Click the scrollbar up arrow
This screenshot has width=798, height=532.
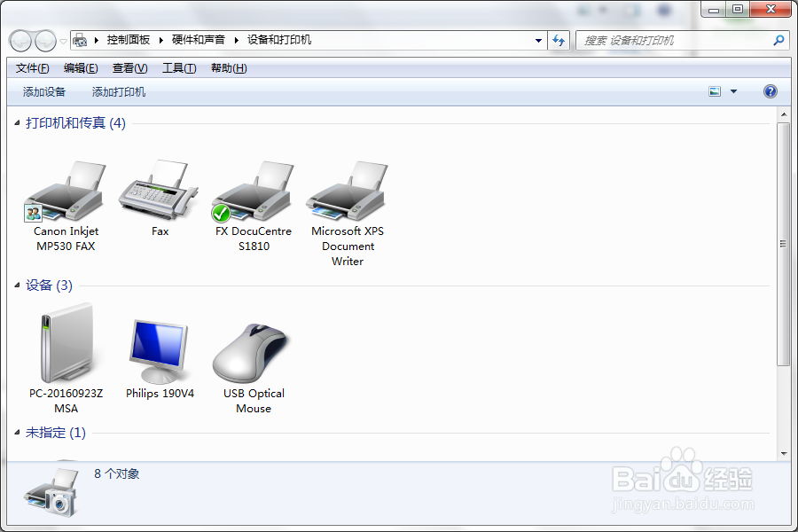pos(783,114)
